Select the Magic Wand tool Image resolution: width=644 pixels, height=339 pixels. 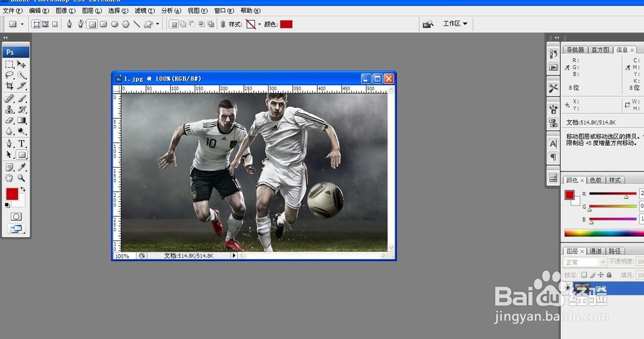[21, 75]
